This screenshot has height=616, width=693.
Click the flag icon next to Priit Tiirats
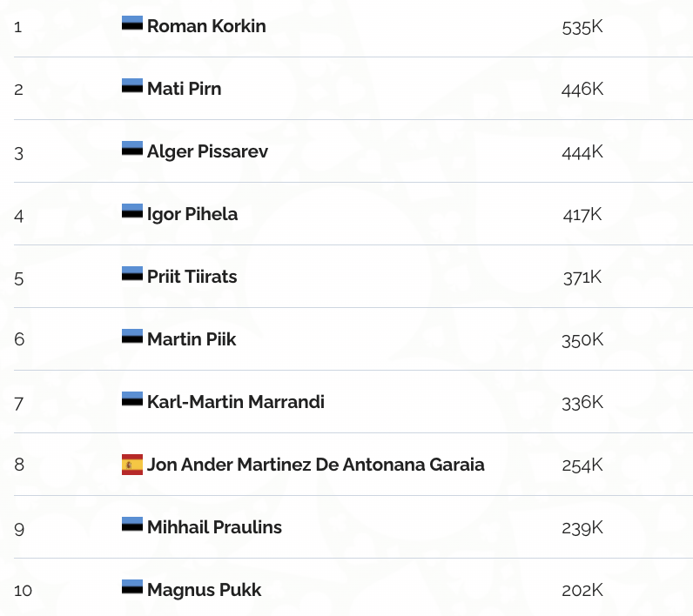[132, 274]
